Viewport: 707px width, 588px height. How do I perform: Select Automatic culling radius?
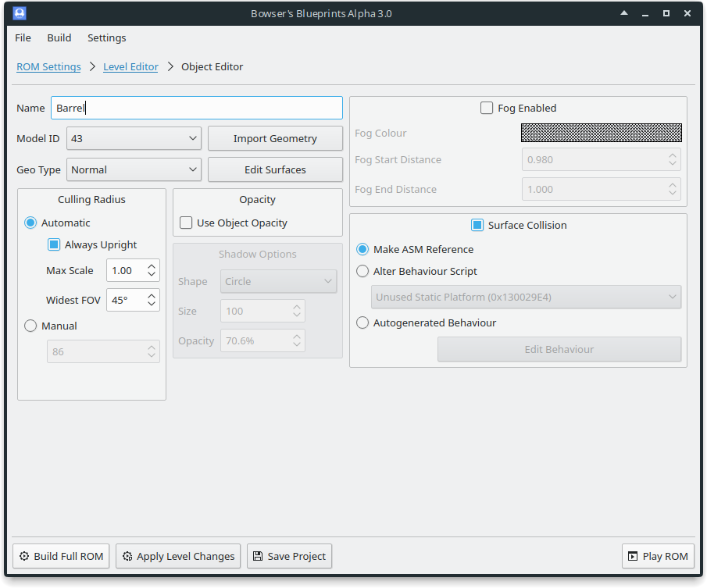(30, 223)
